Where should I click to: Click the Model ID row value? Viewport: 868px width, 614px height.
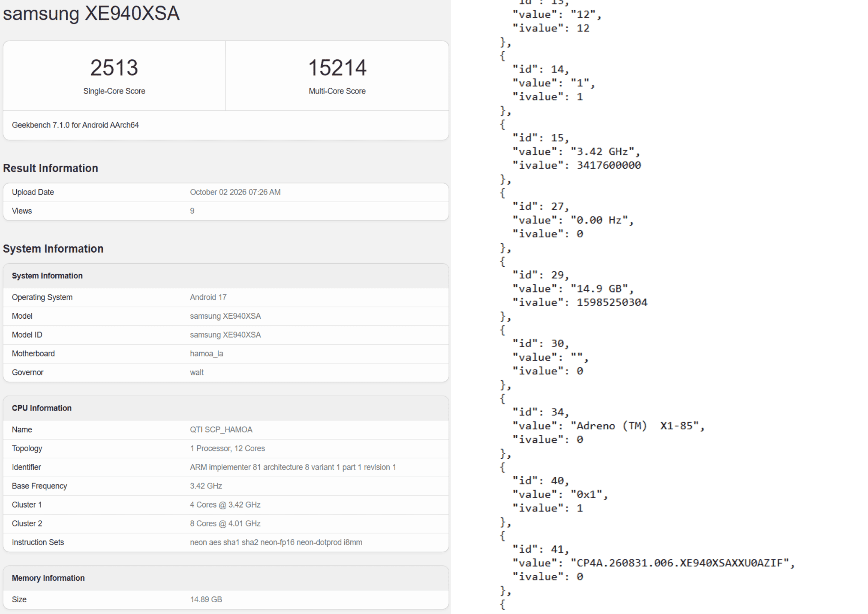tap(225, 335)
